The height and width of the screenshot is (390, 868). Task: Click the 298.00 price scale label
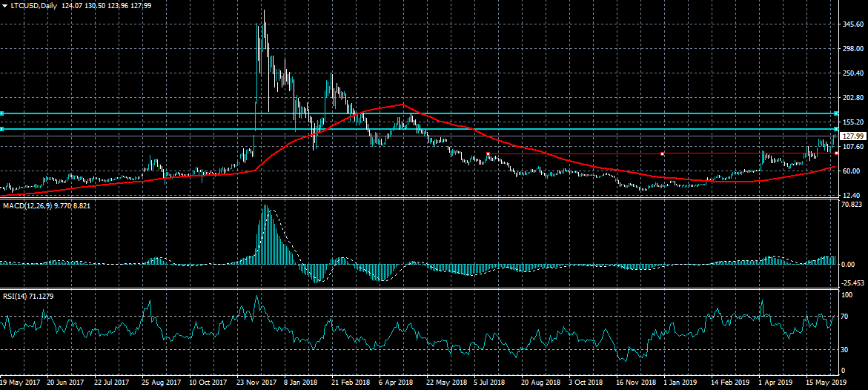(x=852, y=49)
